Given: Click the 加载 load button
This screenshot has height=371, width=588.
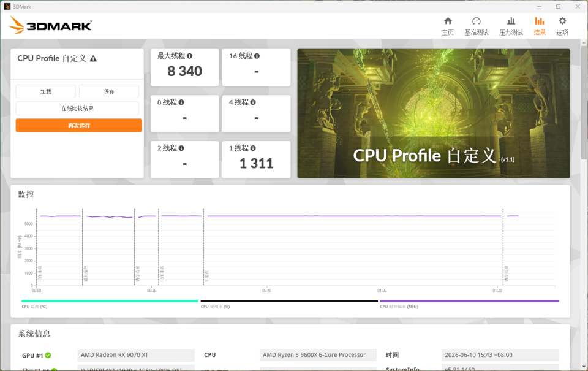Looking at the screenshot, I should [45, 91].
